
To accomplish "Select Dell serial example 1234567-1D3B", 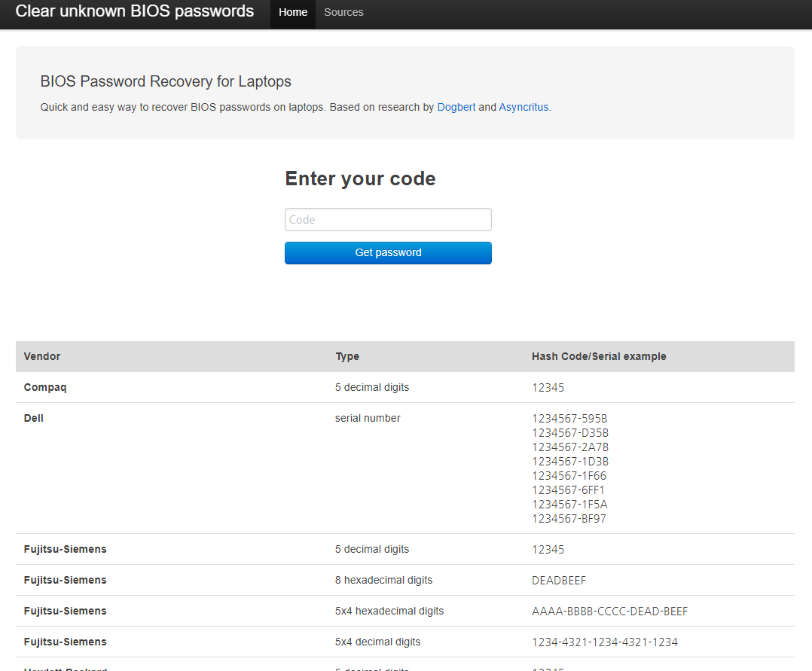I will click(570, 462).
